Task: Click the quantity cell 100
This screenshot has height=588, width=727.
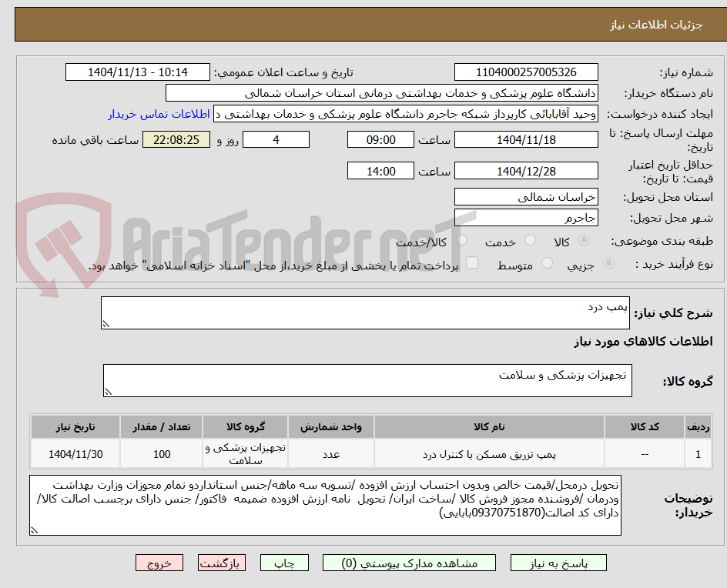Action: coord(162,454)
